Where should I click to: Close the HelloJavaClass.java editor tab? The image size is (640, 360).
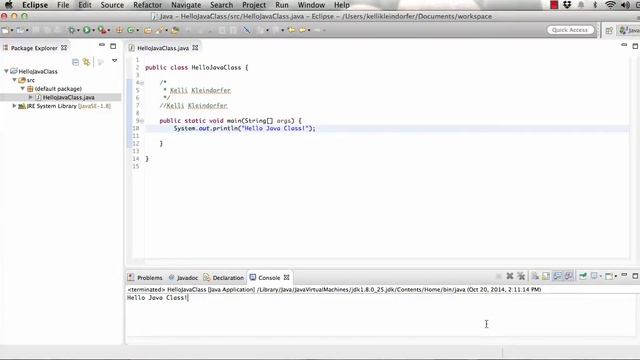click(196, 48)
